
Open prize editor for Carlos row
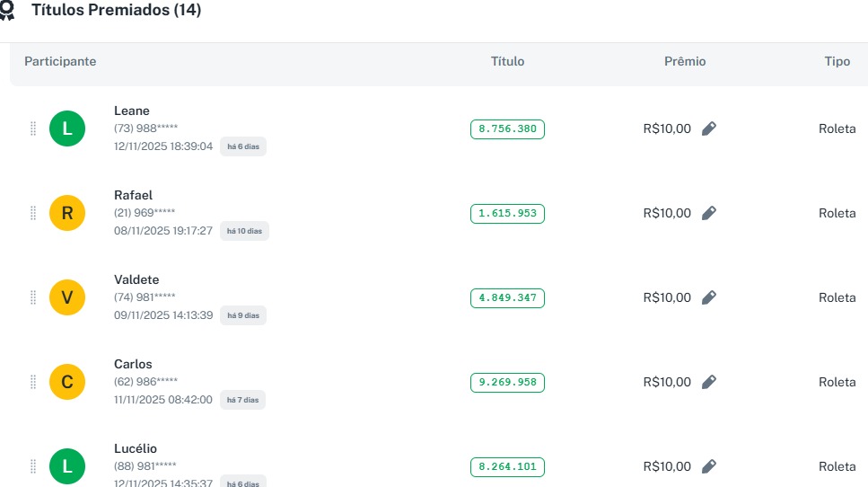click(709, 382)
